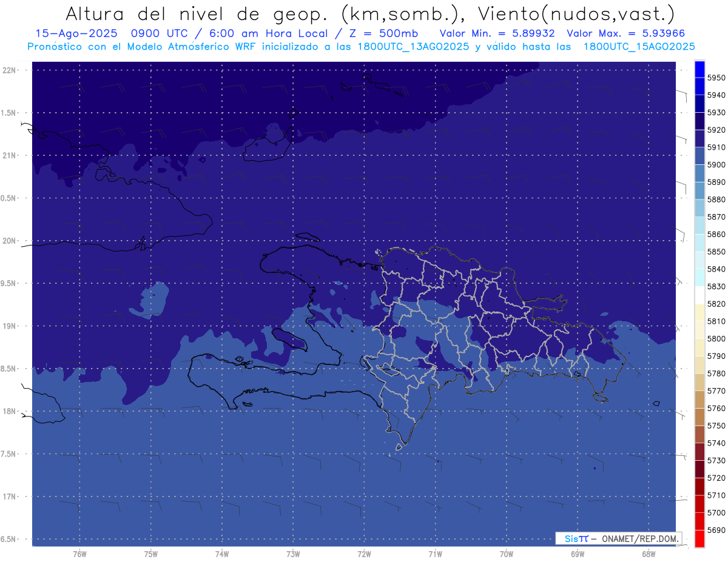
Task: Select the 'Z = 500mb' level text
Action: 382,33
